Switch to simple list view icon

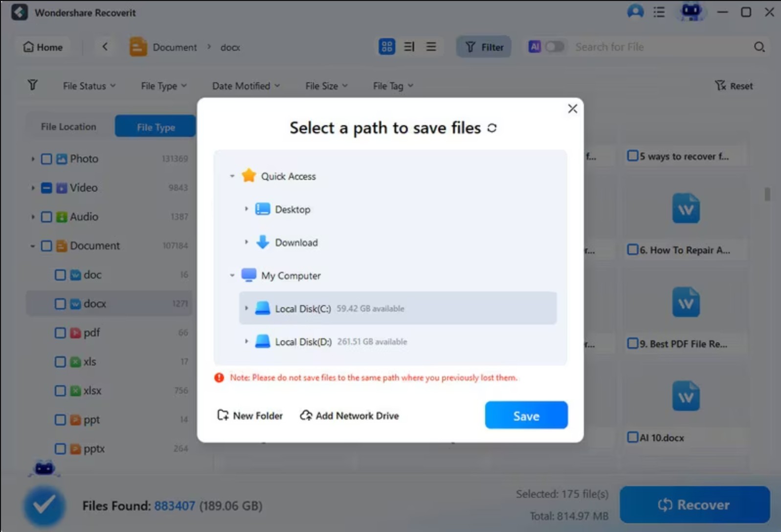click(x=431, y=46)
